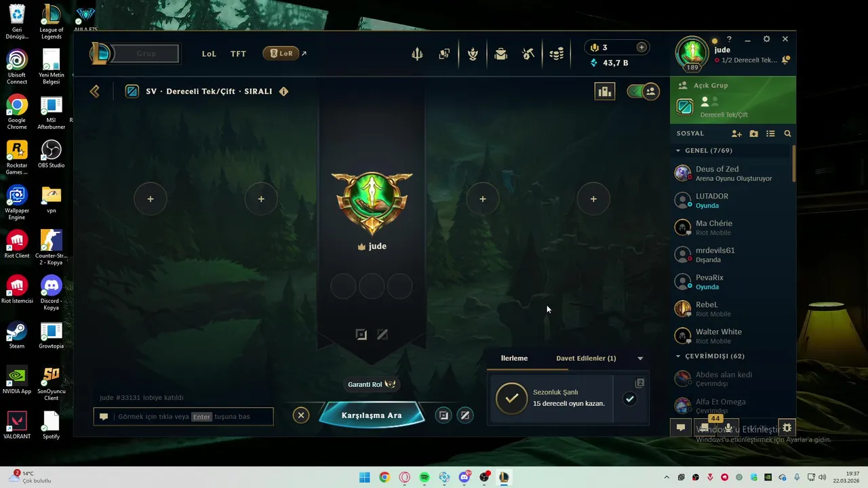Collapse the GENEL friends group
Image resolution: width=868 pixels, height=488 pixels.
pyautogui.click(x=678, y=150)
